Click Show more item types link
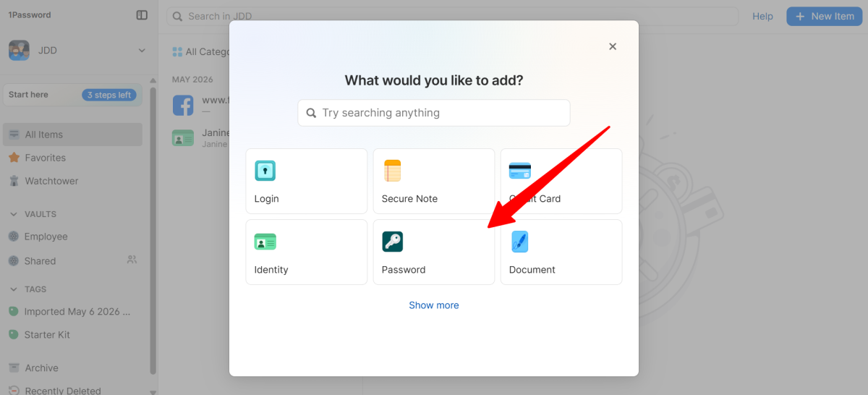The image size is (868, 395). coord(434,305)
